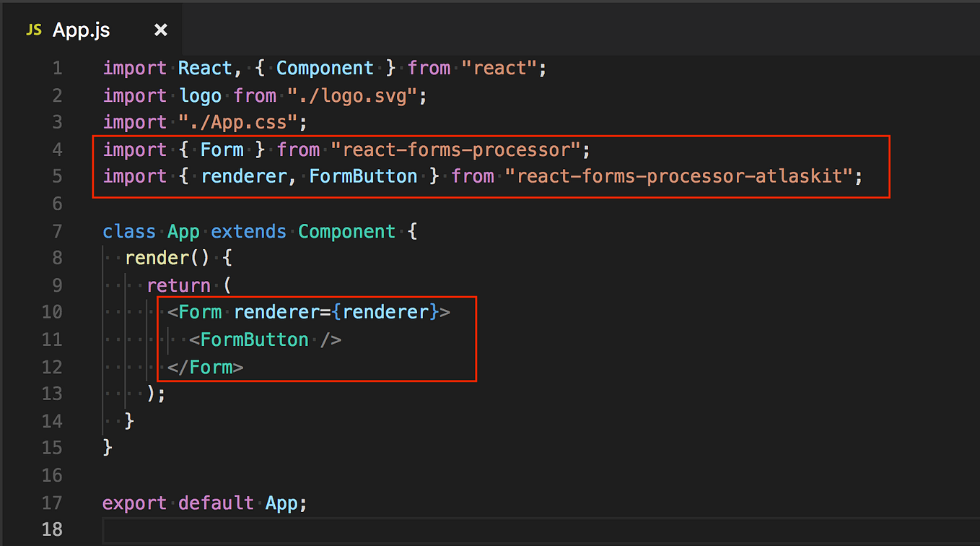Click the export keyword on line 17

click(134, 503)
